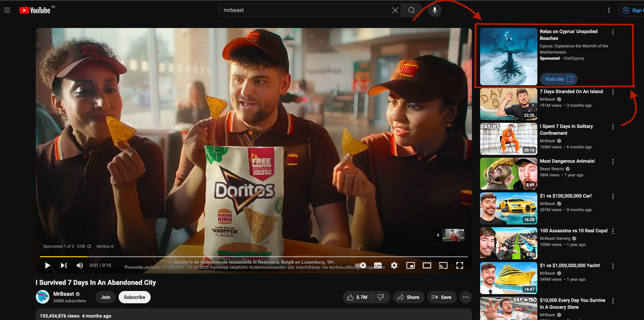This screenshot has height=320, width=644.
Task: Click the search magnifier button
Action: [411, 10]
